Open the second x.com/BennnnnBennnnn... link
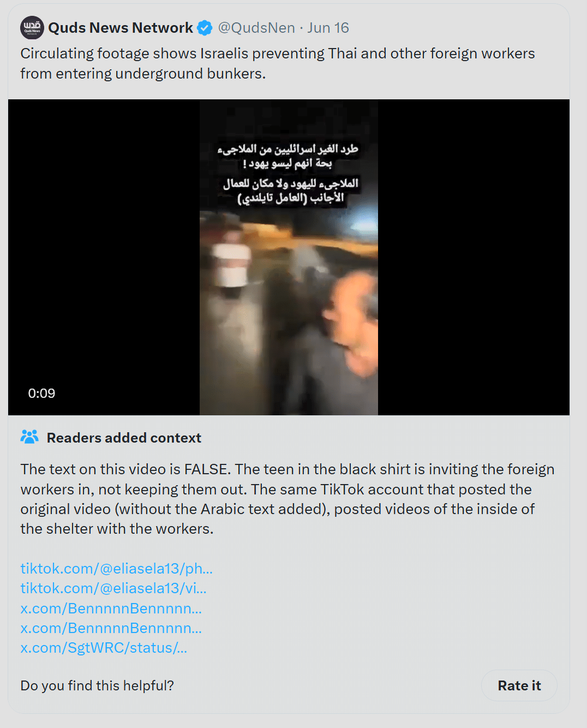Screen dimensions: 587x728 (111, 628)
